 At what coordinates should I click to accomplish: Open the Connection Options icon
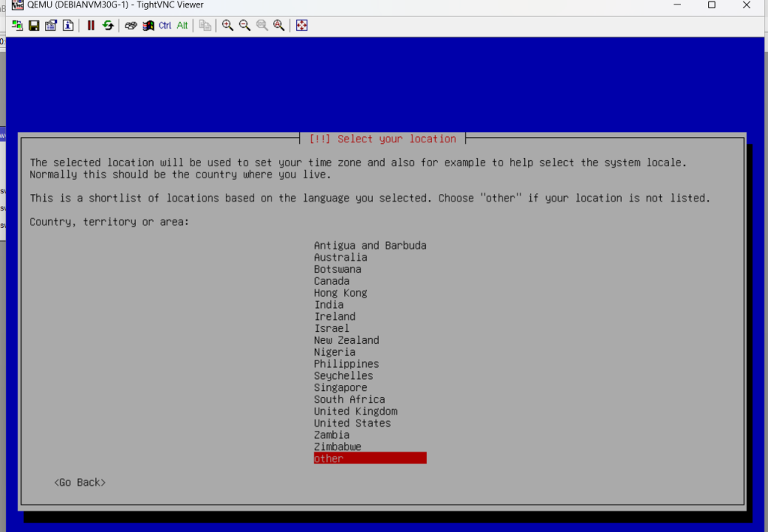coord(51,25)
